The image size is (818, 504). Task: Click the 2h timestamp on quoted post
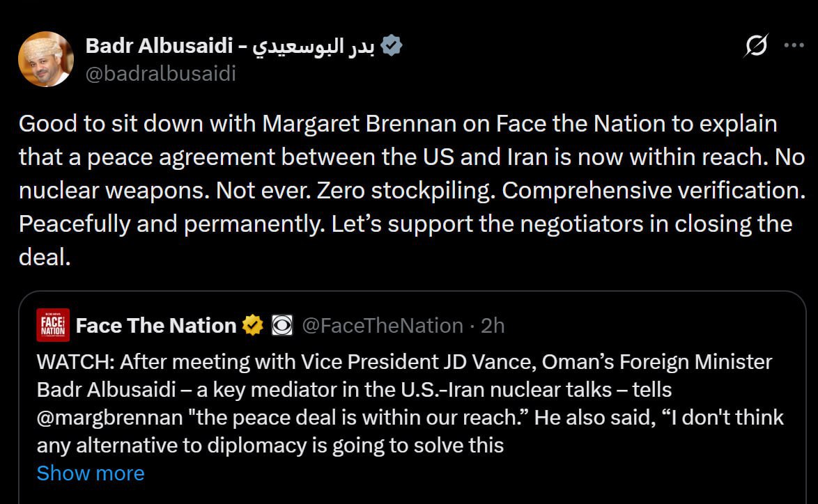[x=493, y=325]
